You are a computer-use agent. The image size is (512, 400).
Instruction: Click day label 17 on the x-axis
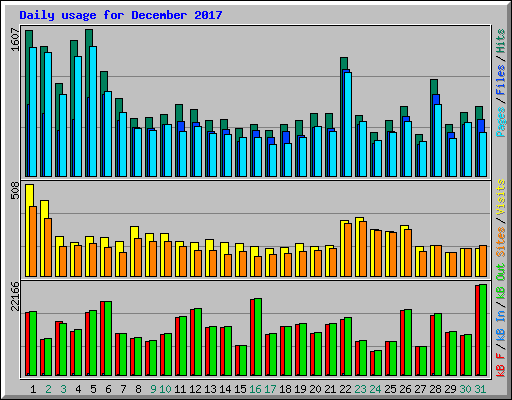tap(270, 389)
